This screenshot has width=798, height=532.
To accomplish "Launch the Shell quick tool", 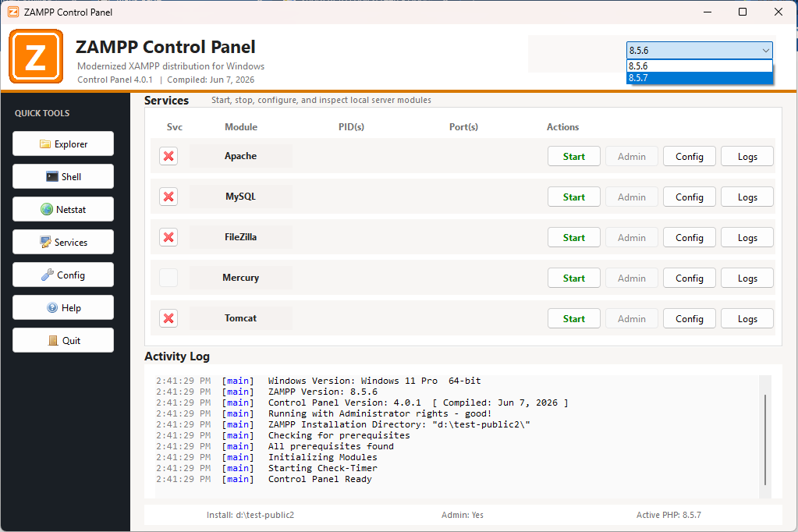I will [63, 176].
